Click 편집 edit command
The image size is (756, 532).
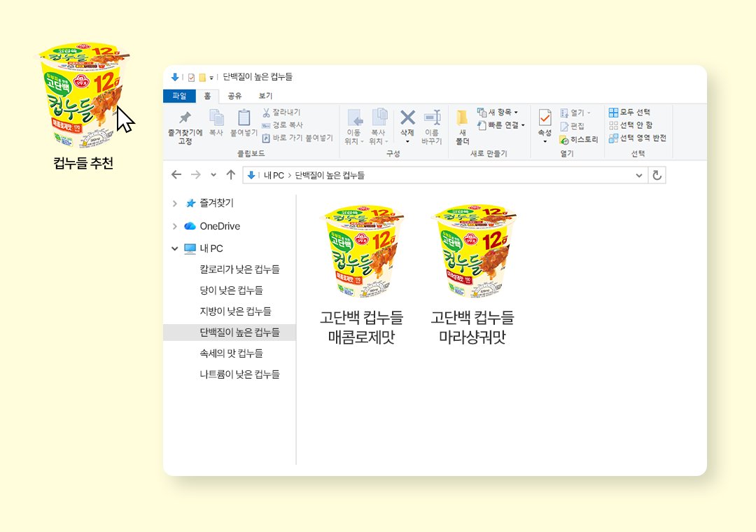[573, 126]
